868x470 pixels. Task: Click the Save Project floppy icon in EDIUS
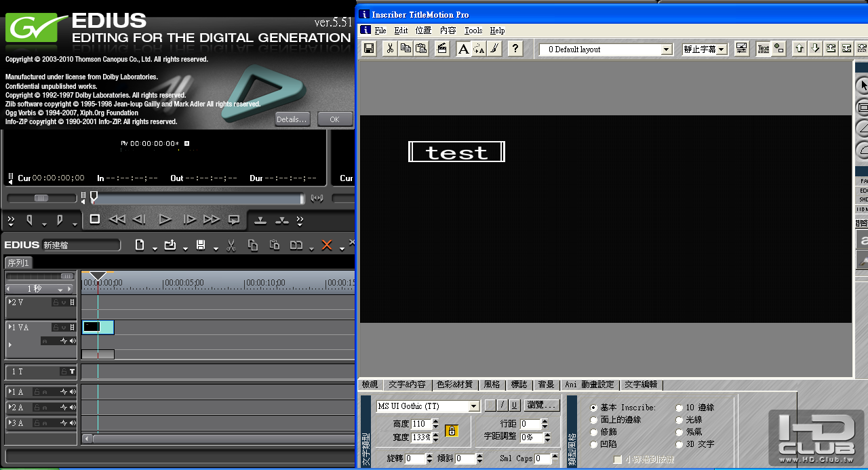[x=201, y=245]
